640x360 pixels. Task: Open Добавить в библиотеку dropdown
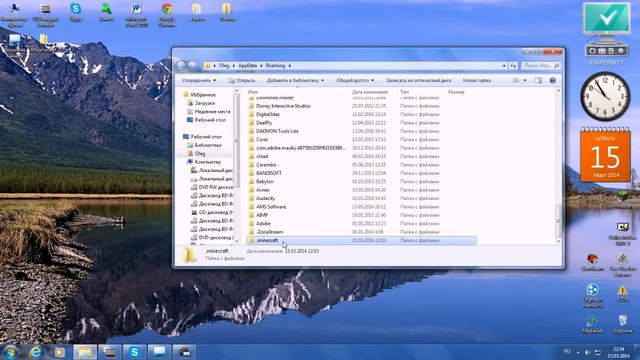click(x=295, y=80)
